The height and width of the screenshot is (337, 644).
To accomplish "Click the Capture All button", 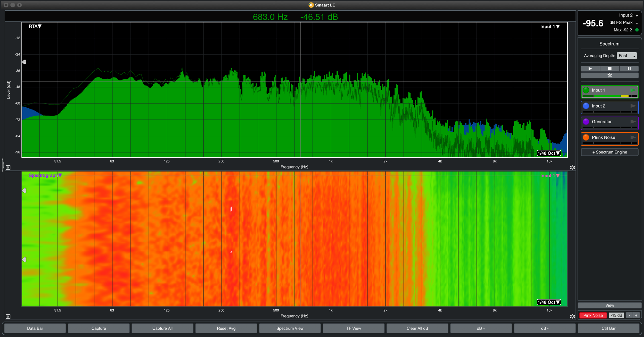I will pyautogui.click(x=162, y=328).
